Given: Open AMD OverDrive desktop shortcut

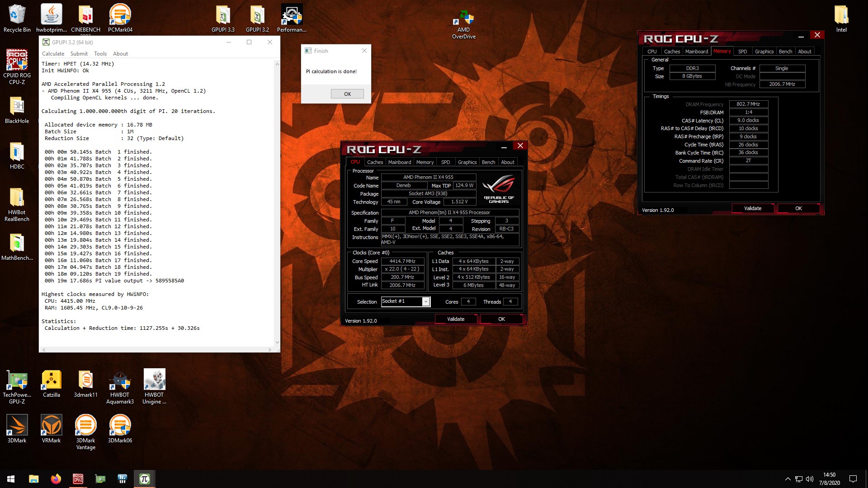Looking at the screenshot, I should [463, 25].
